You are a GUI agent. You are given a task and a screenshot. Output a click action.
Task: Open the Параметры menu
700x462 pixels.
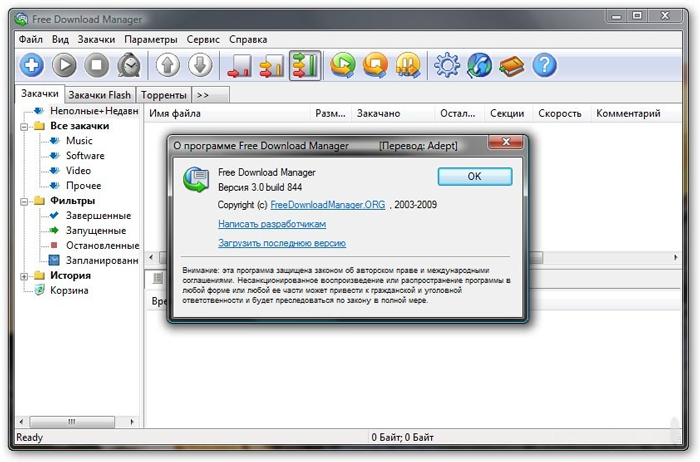(151, 39)
